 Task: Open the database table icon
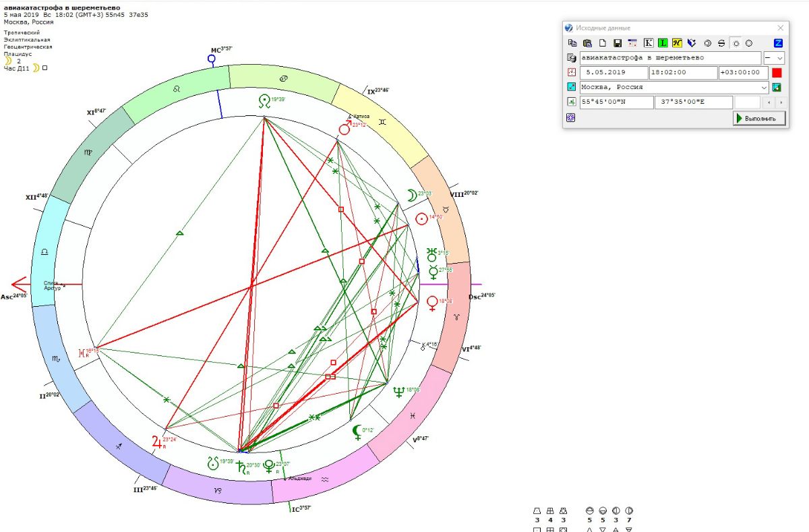point(632,43)
